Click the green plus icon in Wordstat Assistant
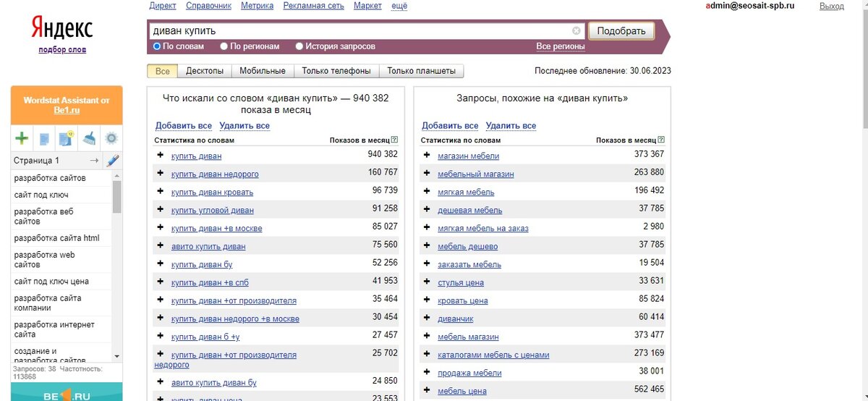This screenshot has width=868, height=401. [x=22, y=138]
